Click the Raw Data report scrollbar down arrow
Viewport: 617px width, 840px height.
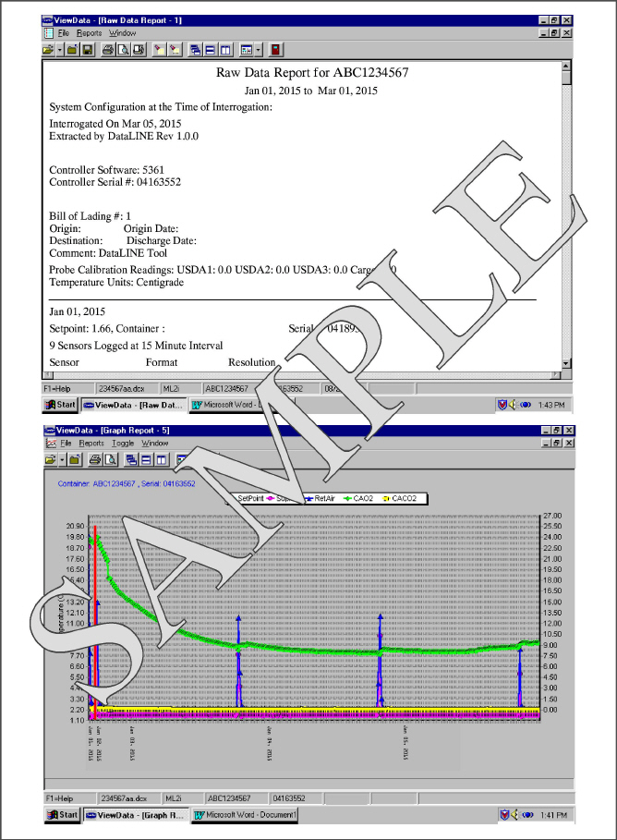point(566,363)
